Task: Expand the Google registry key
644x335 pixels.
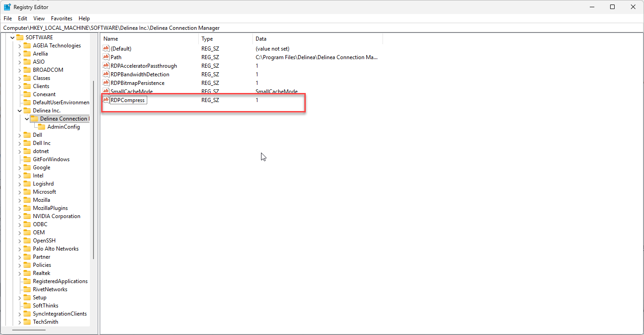Action: pos(19,167)
